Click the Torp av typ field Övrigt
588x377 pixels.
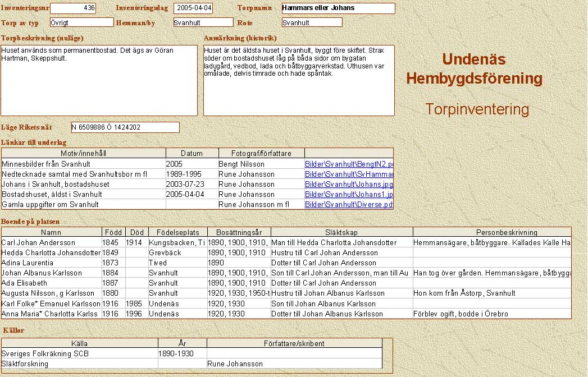coord(81,22)
